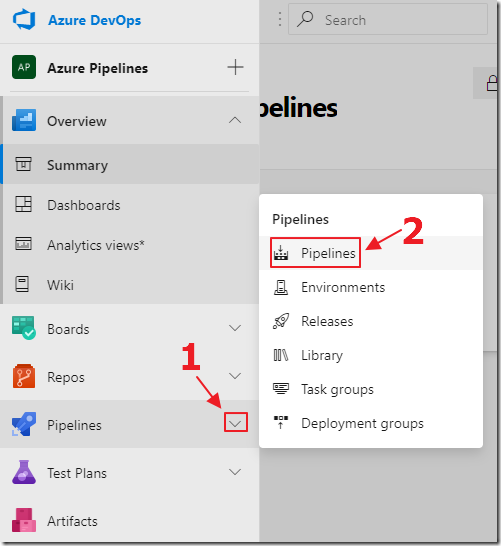Click the Library books icon

click(x=281, y=355)
